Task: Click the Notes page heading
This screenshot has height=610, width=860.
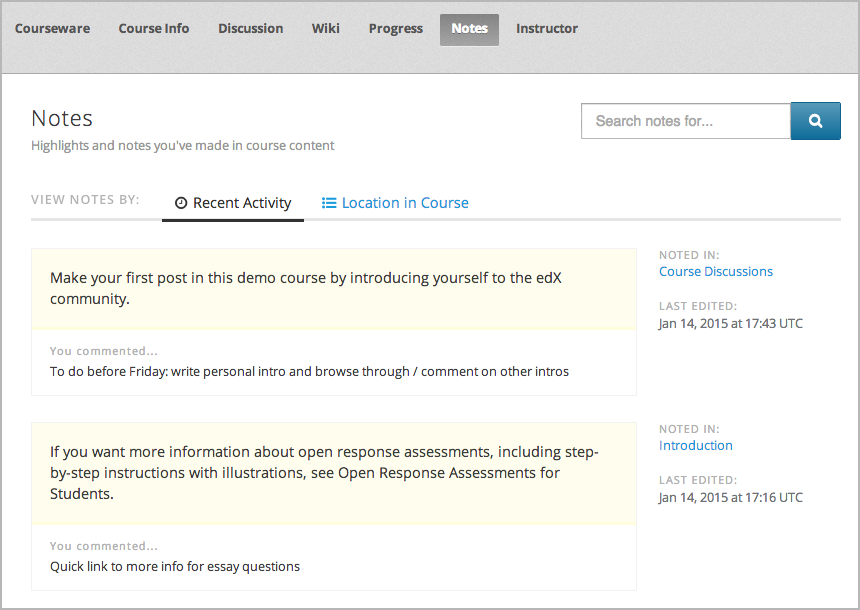Action: pyautogui.click(x=62, y=118)
